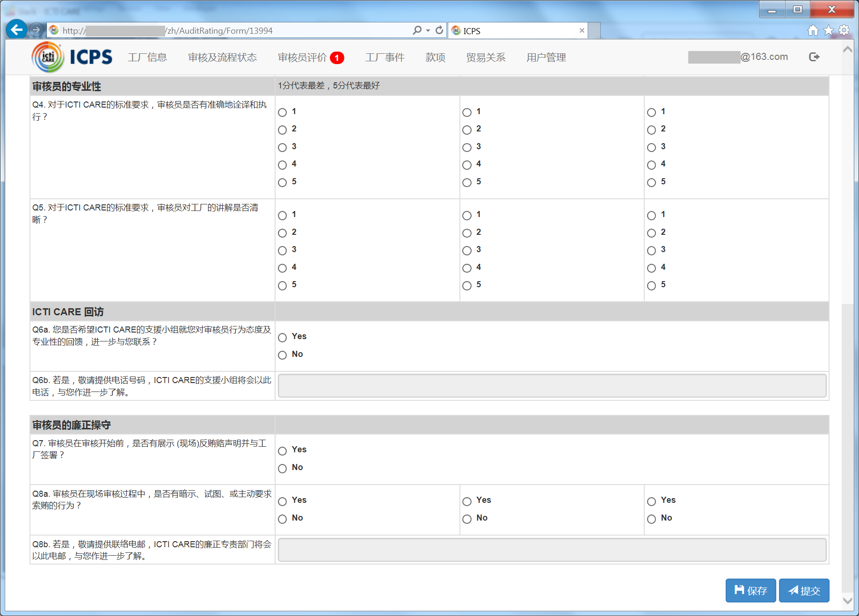Rate Q4 first column as 1
The image size is (859, 616).
click(x=283, y=112)
